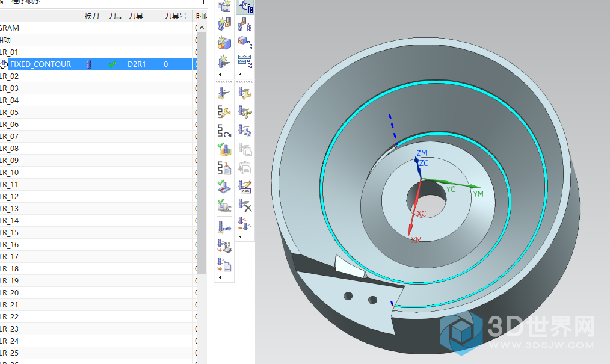The width and height of the screenshot is (610, 364).
Task: Switch to Machining Method View
Action: pyautogui.click(x=245, y=61)
